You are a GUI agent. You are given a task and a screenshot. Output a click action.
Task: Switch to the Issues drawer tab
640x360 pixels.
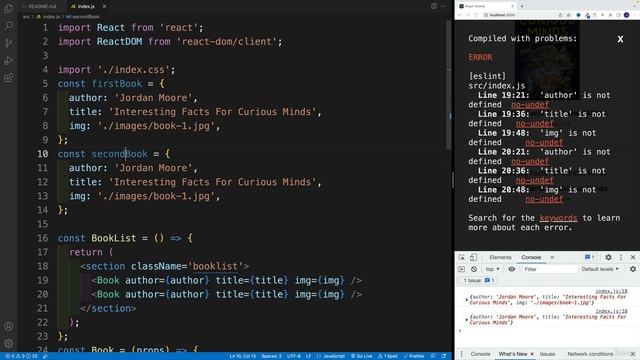[547, 354]
